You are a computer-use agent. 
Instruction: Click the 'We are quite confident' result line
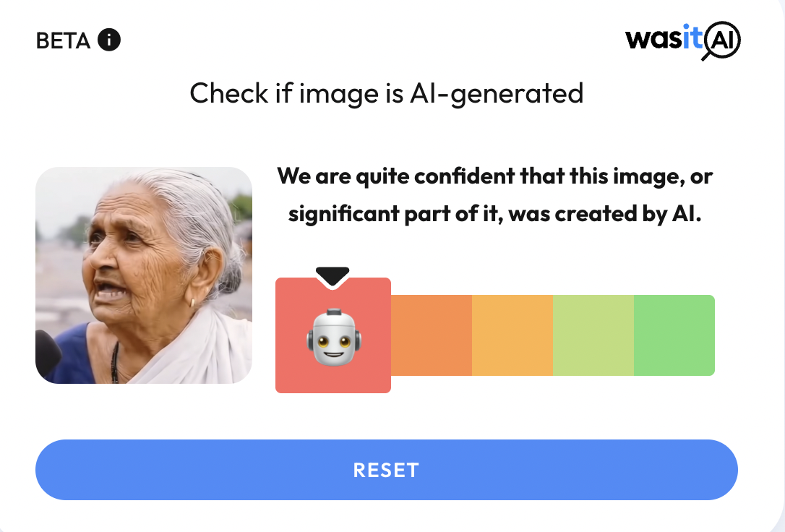point(494,176)
